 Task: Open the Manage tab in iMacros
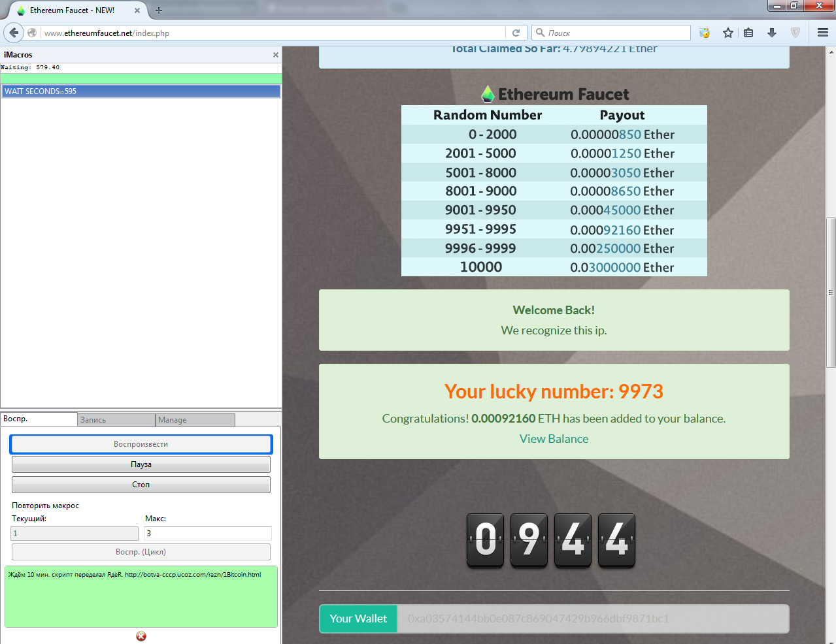click(x=195, y=420)
